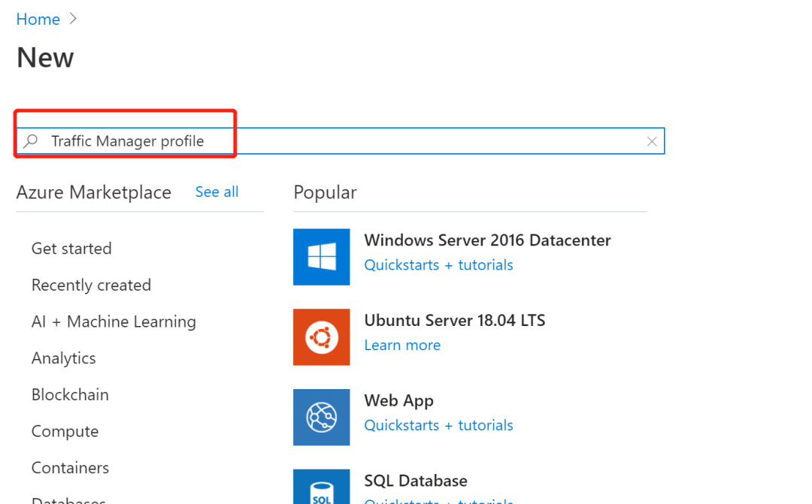Click the breadcrumb chevron after Home
Image resolution: width=812 pixels, height=504 pixels.
tap(73, 19)
